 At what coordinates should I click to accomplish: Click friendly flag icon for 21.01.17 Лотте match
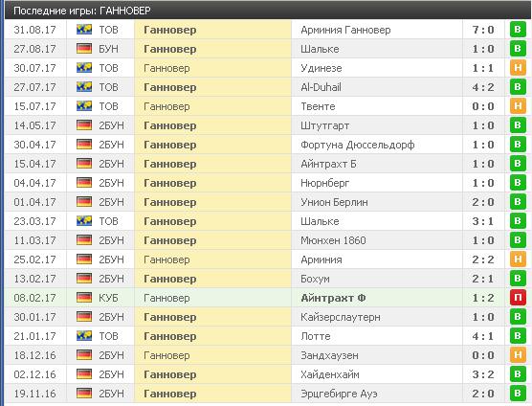pyautogui.click(x=84, y=336)
